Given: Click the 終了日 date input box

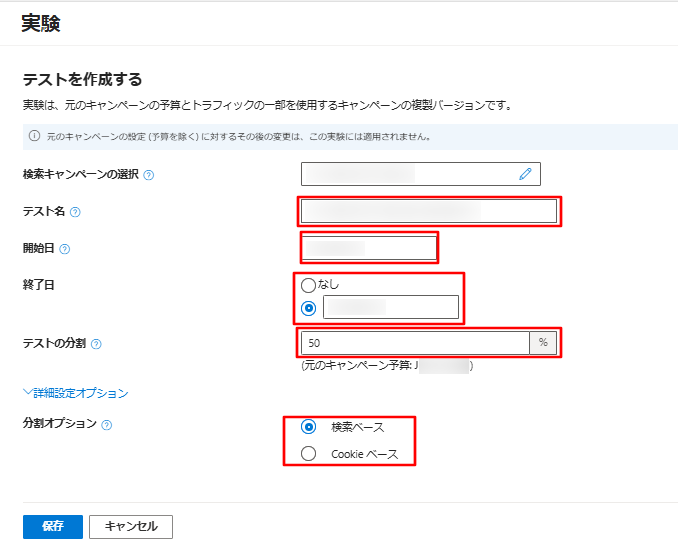Looking at the screenshot, I should pyautogui.click(x=390, y=308).
